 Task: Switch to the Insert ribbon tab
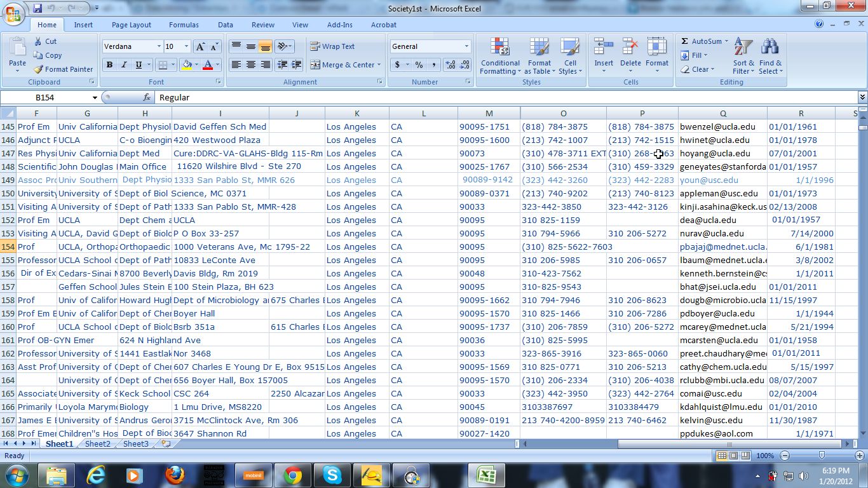(83, 25)
